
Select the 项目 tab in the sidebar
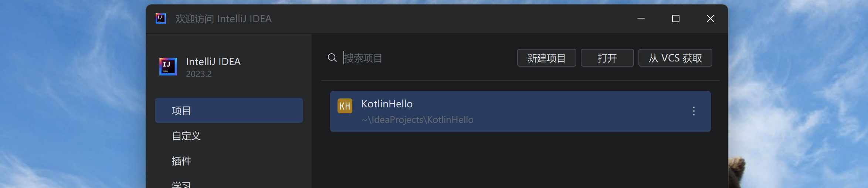click(x=229, y=110)
